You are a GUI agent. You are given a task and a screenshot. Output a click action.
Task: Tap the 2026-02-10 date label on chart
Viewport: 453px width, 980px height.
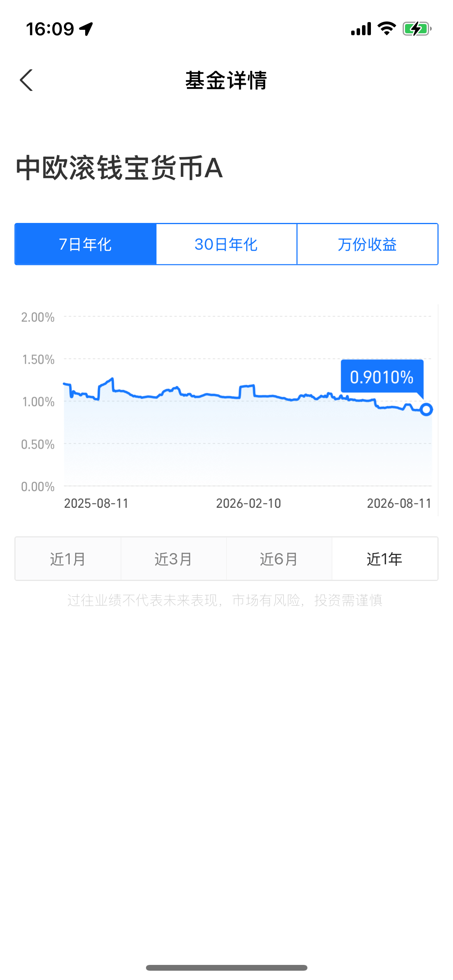[249, 503]
